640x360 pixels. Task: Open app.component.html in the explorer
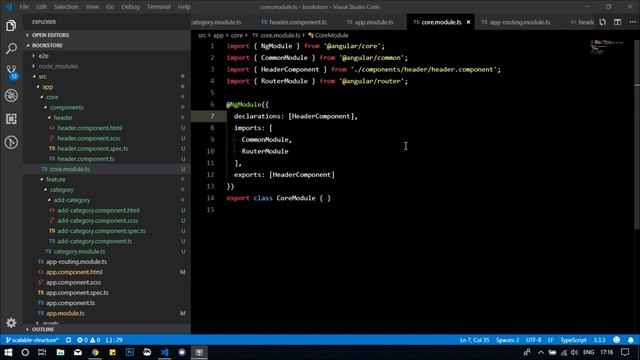74,272
